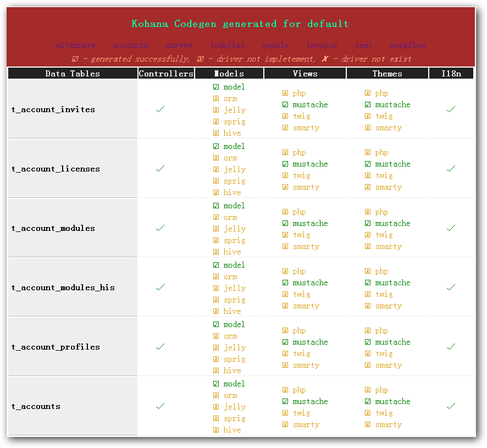The image size is (487, 448).
Task: Open the alternate link in the header
Action: [x=76, y=46]
